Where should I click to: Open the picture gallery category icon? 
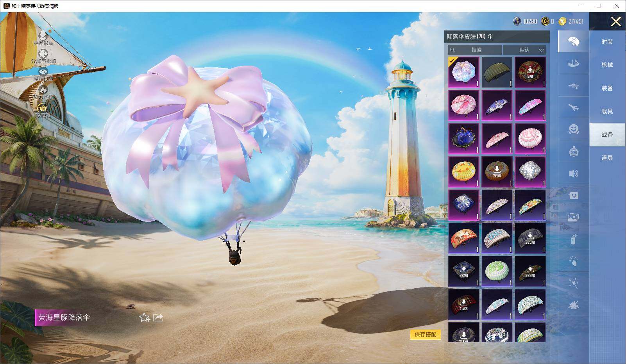point(573,218)
